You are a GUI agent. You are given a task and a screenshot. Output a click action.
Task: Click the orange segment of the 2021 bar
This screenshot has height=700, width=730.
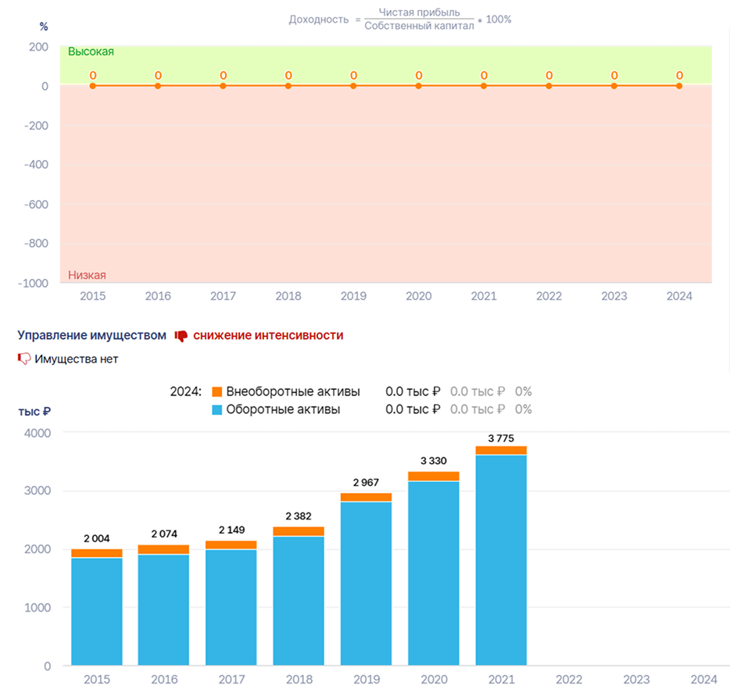click(x=501, y=450)
